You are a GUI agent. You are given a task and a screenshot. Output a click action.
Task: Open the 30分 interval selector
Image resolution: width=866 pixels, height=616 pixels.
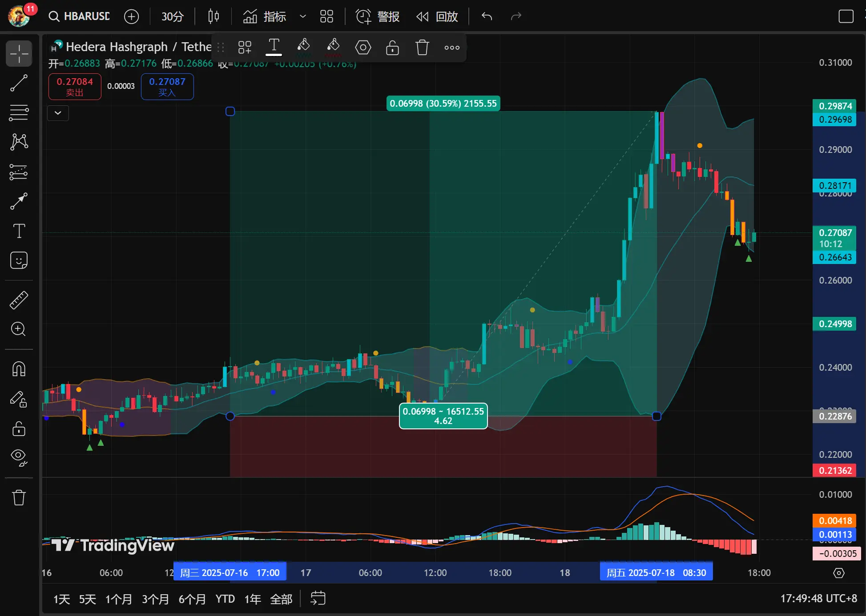click(173, 16)
